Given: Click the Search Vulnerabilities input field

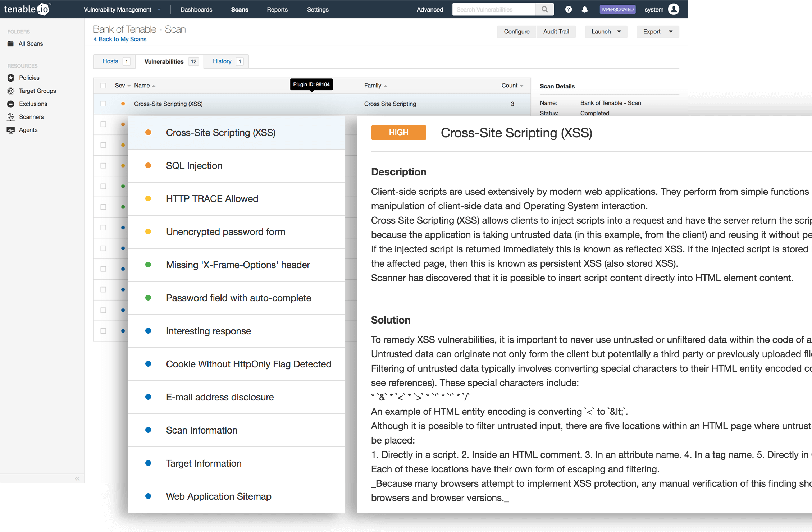Looking at the screenshot, I should click(494, 9).
